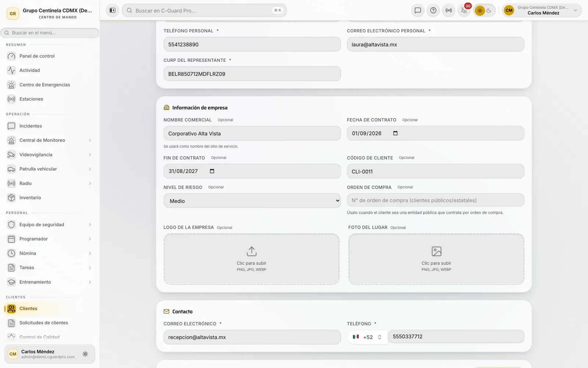The image size is (588, 368).
Task: Click the Grupo Centinela CDMX organization header
Action: tap(50, 13)
